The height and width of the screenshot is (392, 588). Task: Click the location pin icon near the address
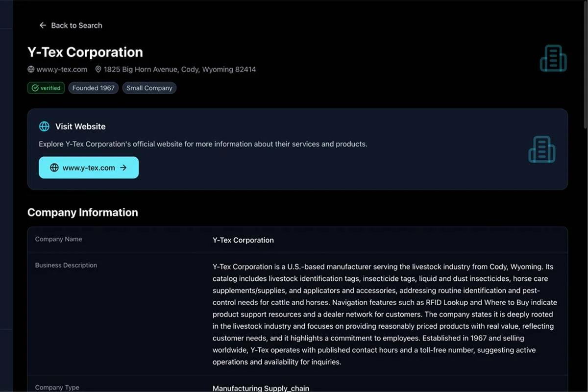pos(98,69)
